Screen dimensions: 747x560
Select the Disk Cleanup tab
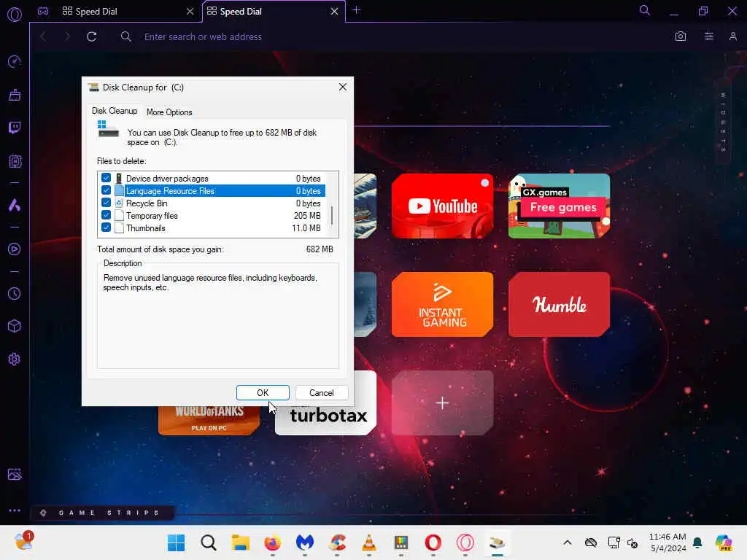click(115, 111)
